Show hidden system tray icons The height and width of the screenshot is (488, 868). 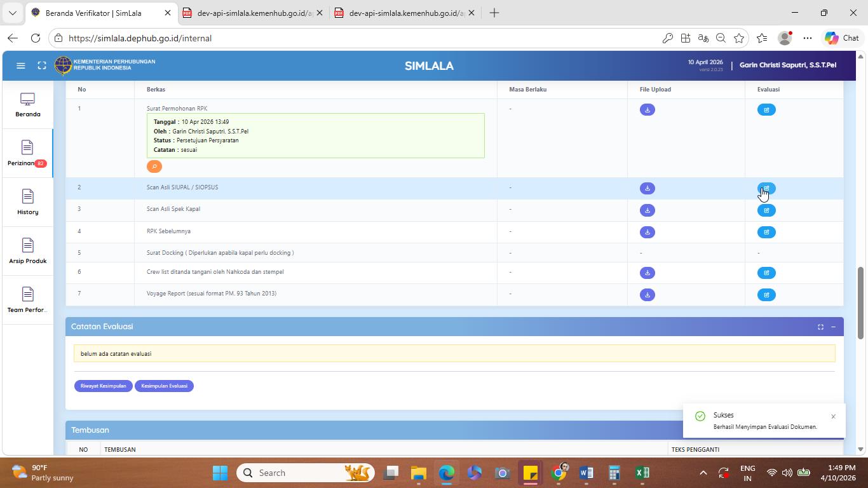point(703,473)
